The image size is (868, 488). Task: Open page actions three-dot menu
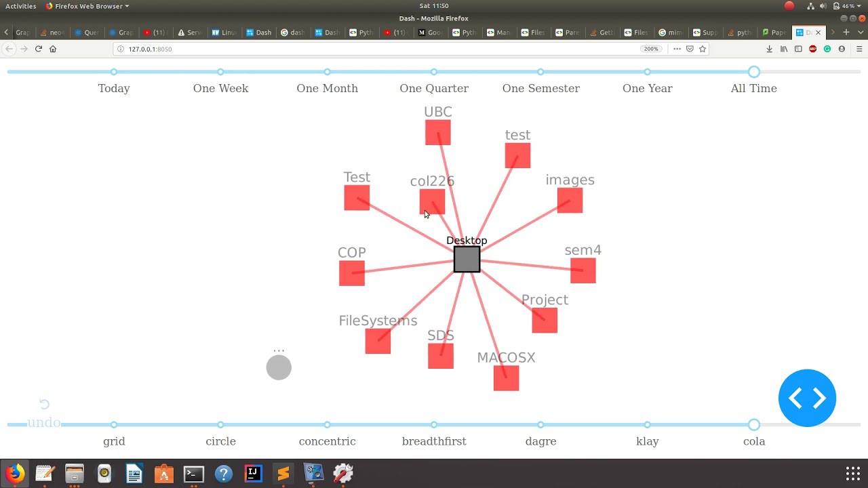(x=677, y=49)
